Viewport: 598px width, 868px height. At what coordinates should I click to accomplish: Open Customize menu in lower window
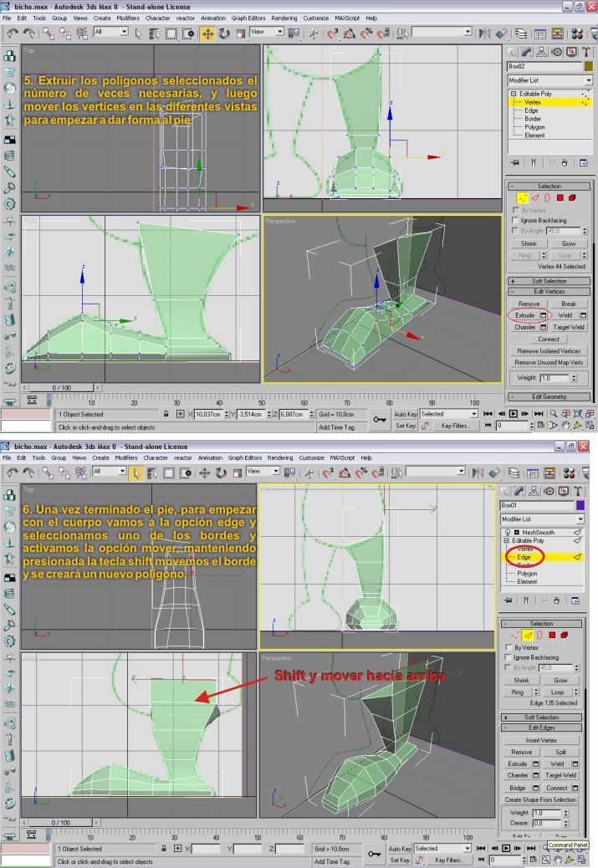[312, 457]
